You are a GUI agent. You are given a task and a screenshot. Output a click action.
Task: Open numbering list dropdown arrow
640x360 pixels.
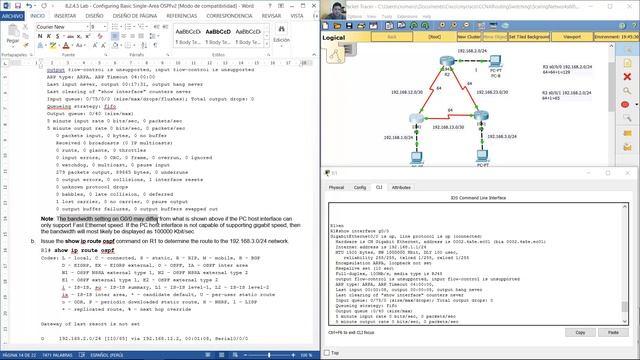click(134, 27)
